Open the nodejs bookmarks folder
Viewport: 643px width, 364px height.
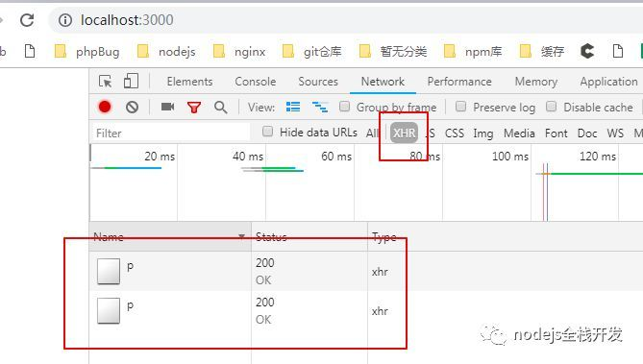(166, 52)
